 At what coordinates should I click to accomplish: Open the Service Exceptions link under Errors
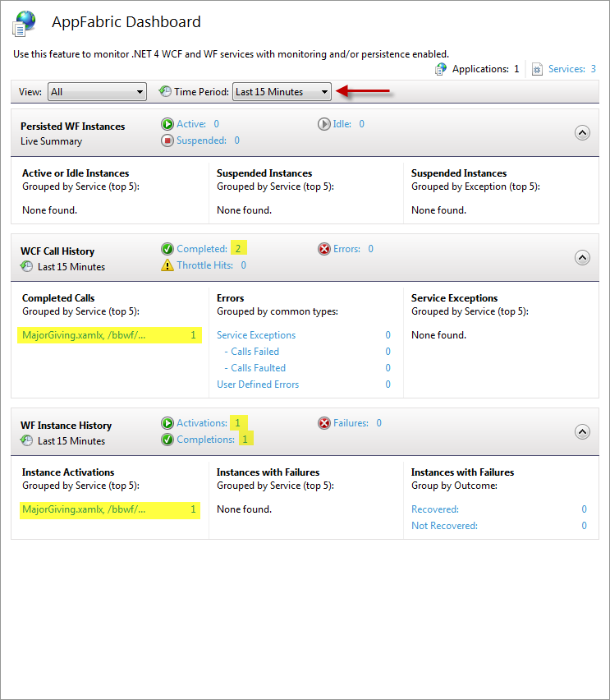pyautogui.click(x=256, y=335)
